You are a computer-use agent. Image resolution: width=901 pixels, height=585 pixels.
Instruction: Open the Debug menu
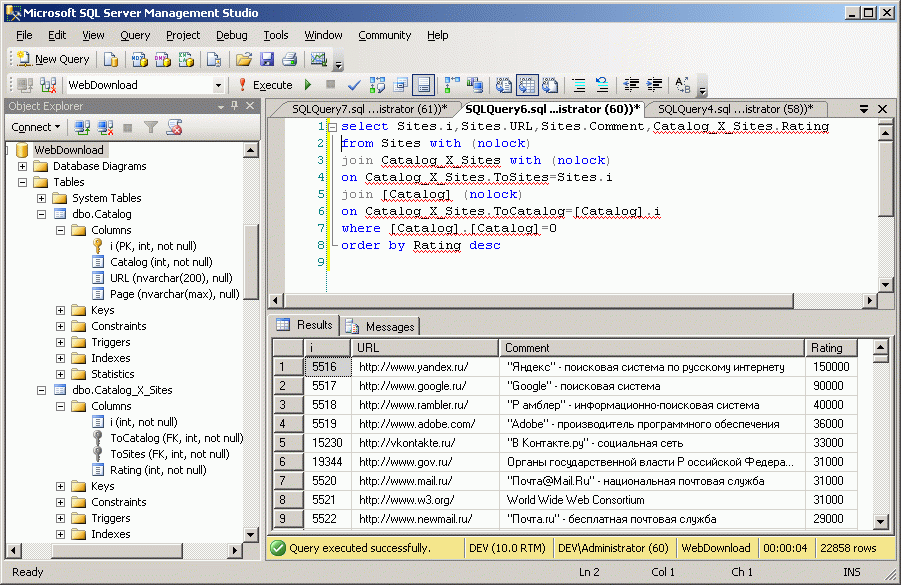[x=232, y=35]
